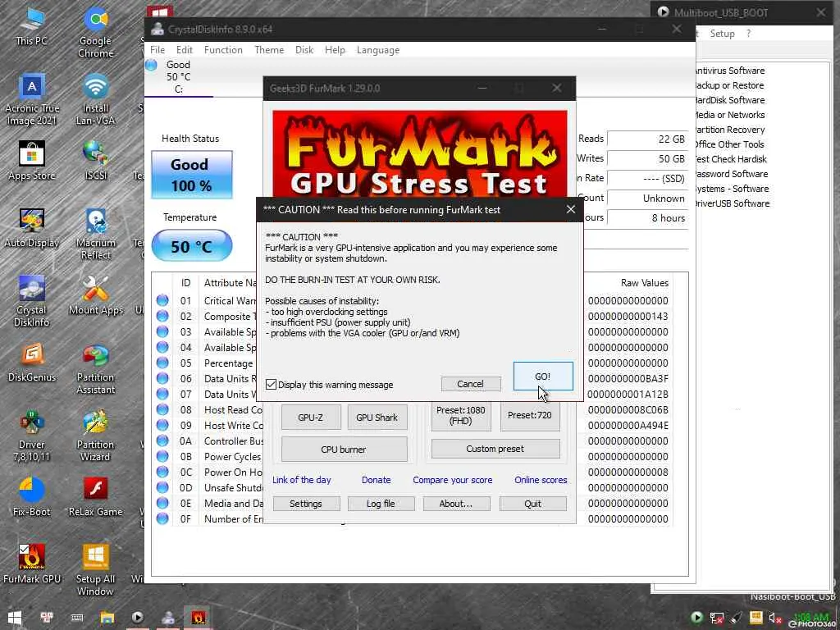Click the play-button taskbar icon

tap(137, 618)
